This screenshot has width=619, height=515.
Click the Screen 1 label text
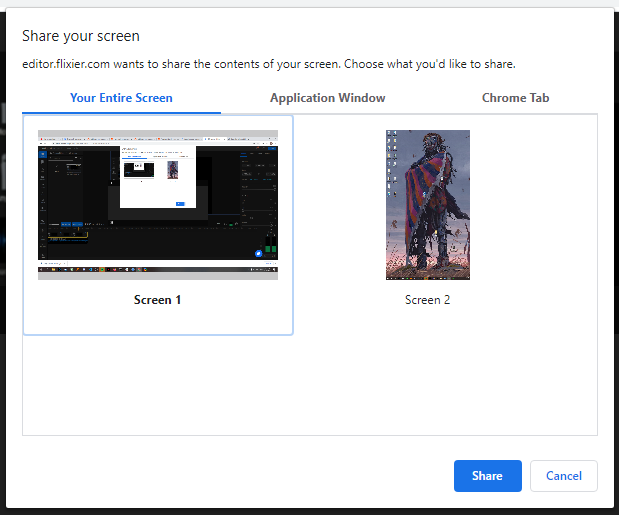point(158,300)
